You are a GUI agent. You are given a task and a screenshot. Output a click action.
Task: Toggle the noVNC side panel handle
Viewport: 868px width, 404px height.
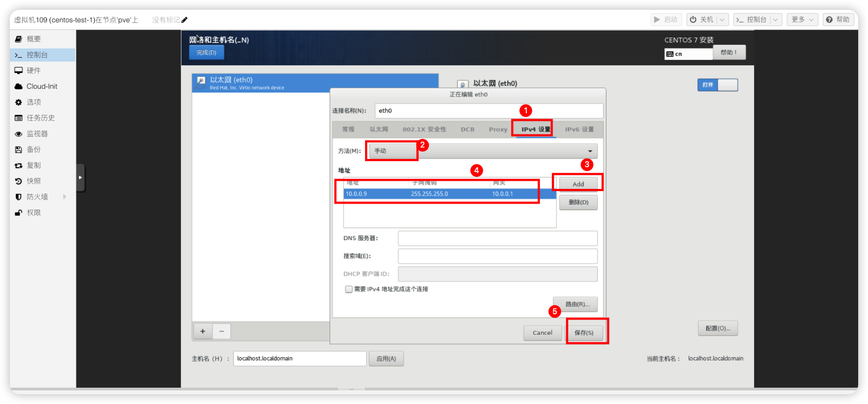(80, 177)
